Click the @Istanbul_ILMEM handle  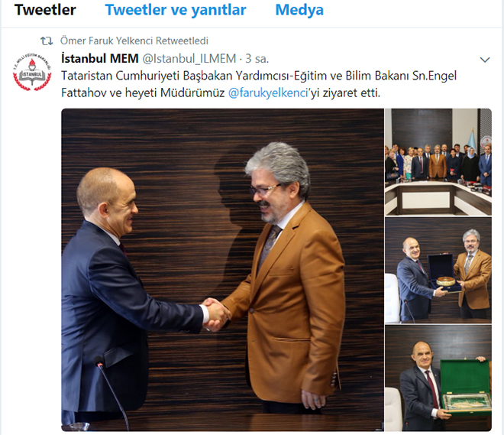(x=189, y=59)
